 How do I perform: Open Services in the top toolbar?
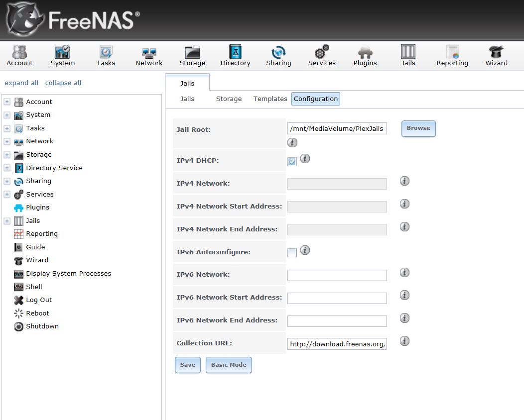[x=322, y=56]
